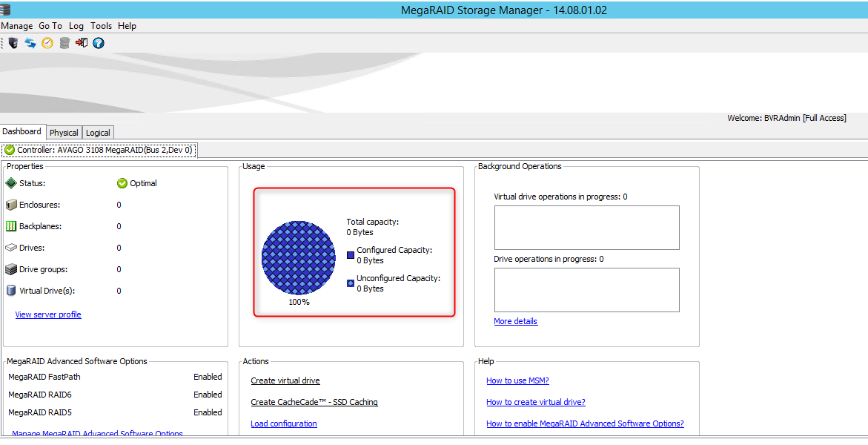Select the AVAGO 3108 MegaRAID controller tab
Screen dimensions: 868x445
pyautogui.click(x=99, y=150)
